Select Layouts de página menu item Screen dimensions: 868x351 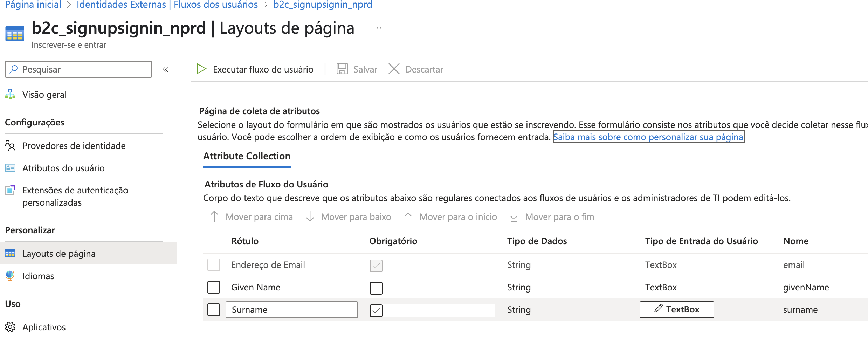coord(88,253)
